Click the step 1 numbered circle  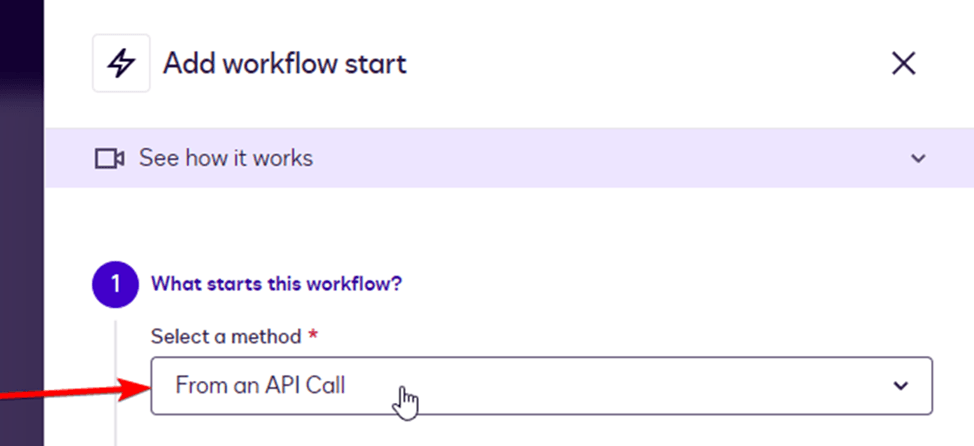click(x=114, y=284)
